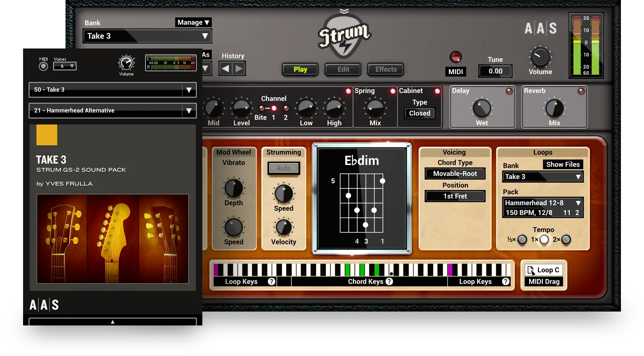Open help for the left Loop Keys
644x356 pixels.
271,281
